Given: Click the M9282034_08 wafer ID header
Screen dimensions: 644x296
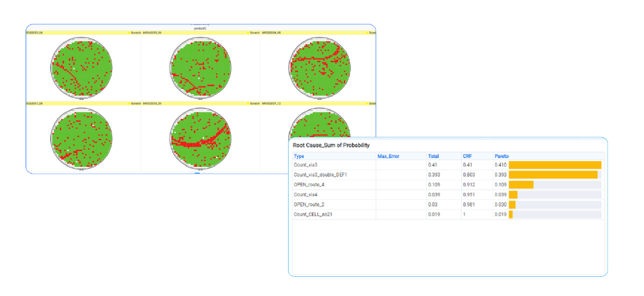Looking at the screenshot, I should point(271,32).
